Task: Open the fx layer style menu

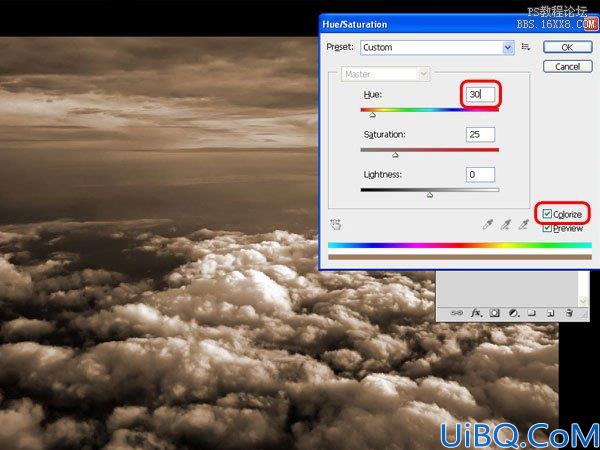Action: coord(476,313)
